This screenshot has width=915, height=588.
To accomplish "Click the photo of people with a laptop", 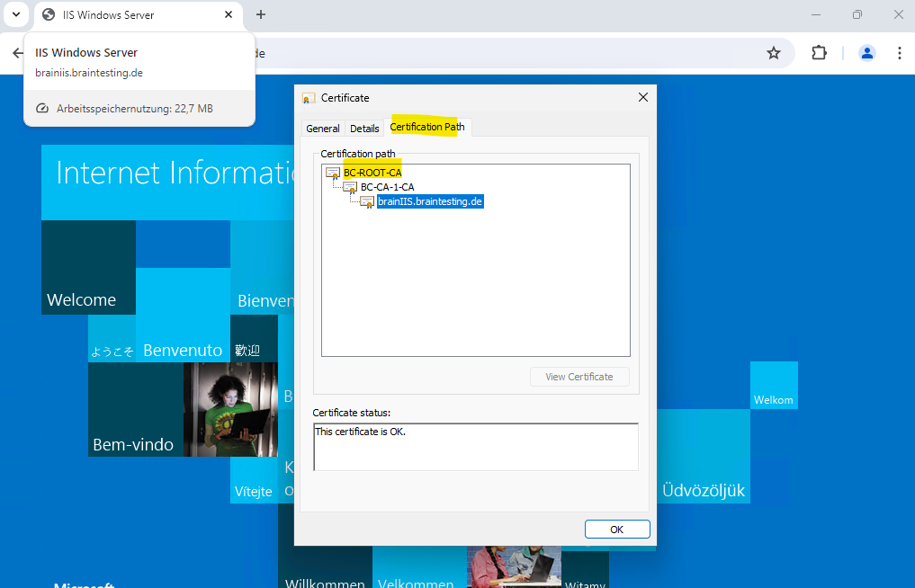I will pos(514,567).
